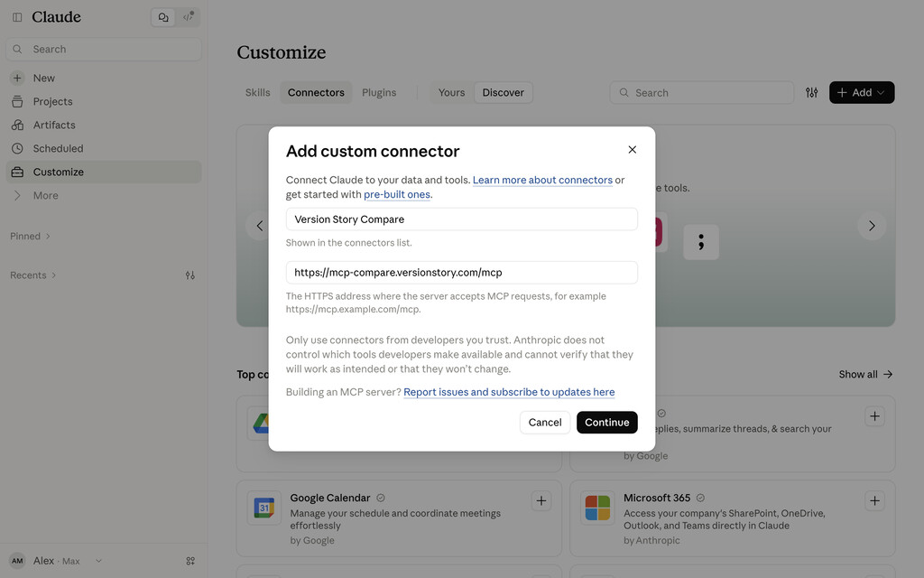Expand the Pinned section
Screen dimensions: 924x578
(x=30, y=236)
